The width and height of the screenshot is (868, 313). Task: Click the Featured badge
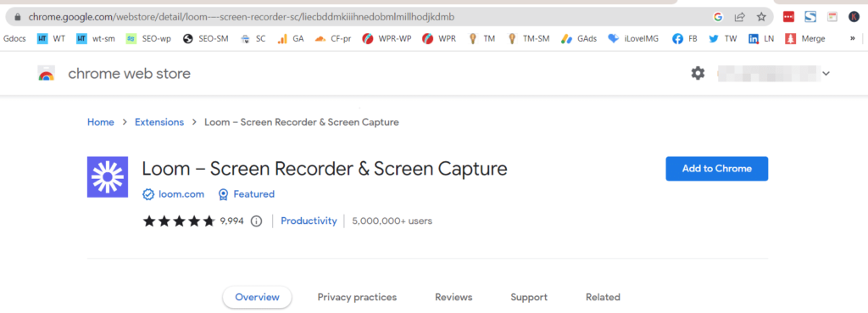(x=247, y=194)
